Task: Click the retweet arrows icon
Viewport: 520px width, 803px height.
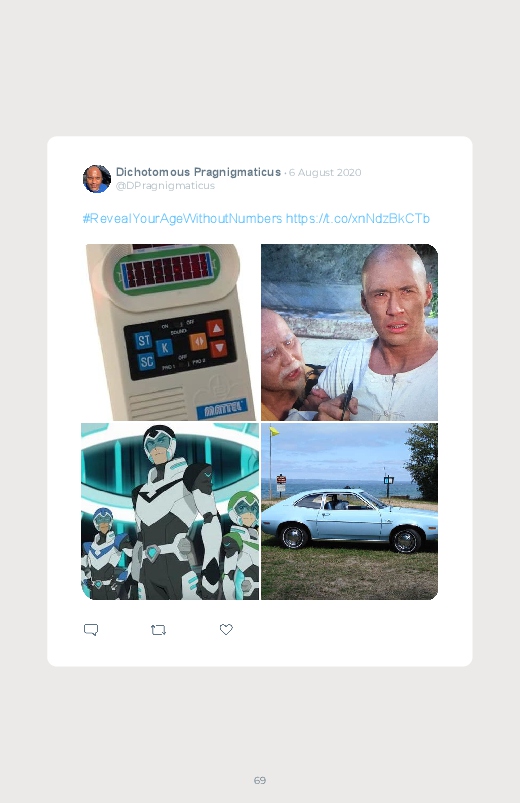Action: [x=158, y=629]
